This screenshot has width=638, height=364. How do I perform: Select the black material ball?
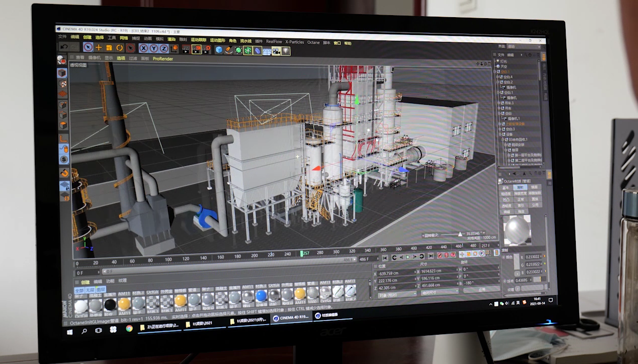[110, 305]
